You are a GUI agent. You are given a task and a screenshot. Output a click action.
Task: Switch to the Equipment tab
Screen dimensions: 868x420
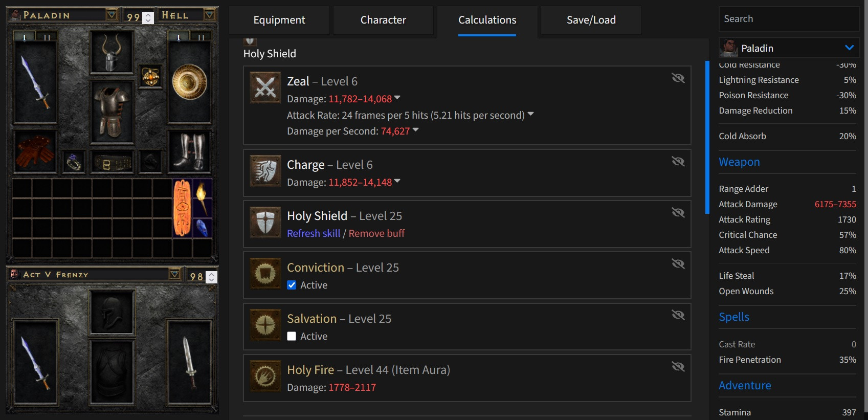click(279, 20)
